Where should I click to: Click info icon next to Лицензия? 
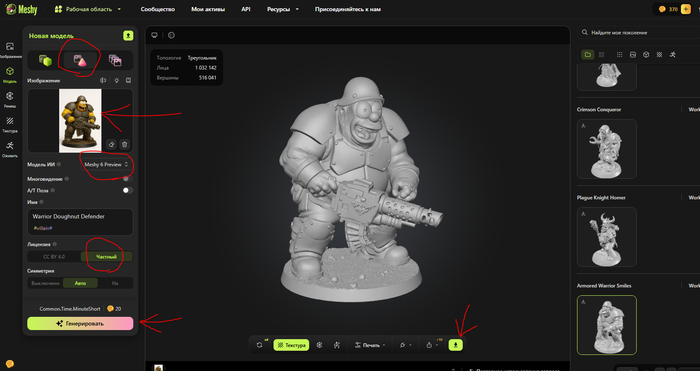pos(55,244)
